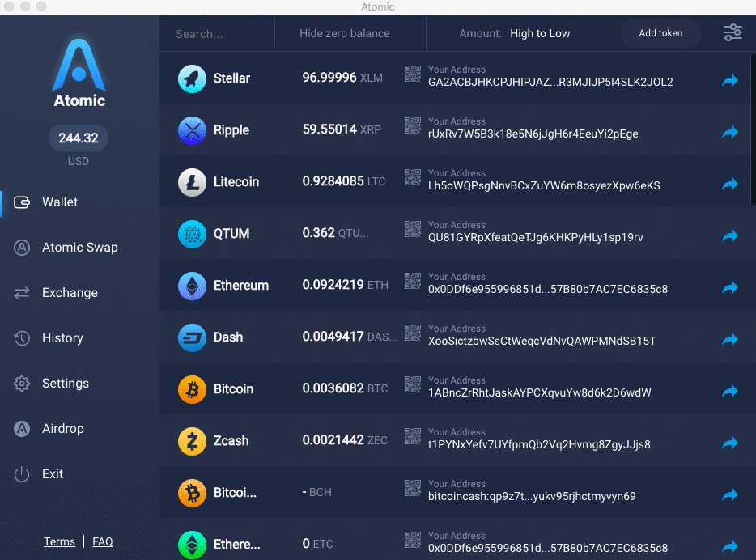Show QR code for QTUM address
Screen dimensions: 756x560
point(412,229)
